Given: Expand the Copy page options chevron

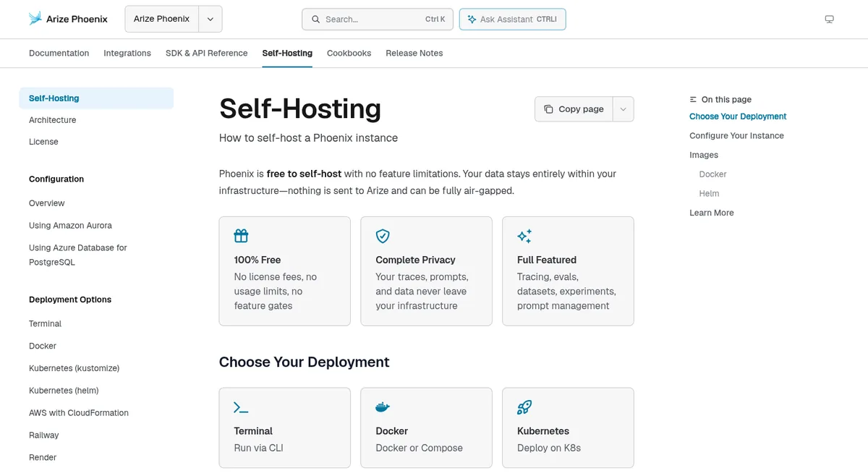Looking at the screenshot, I should tap(623, 109).
